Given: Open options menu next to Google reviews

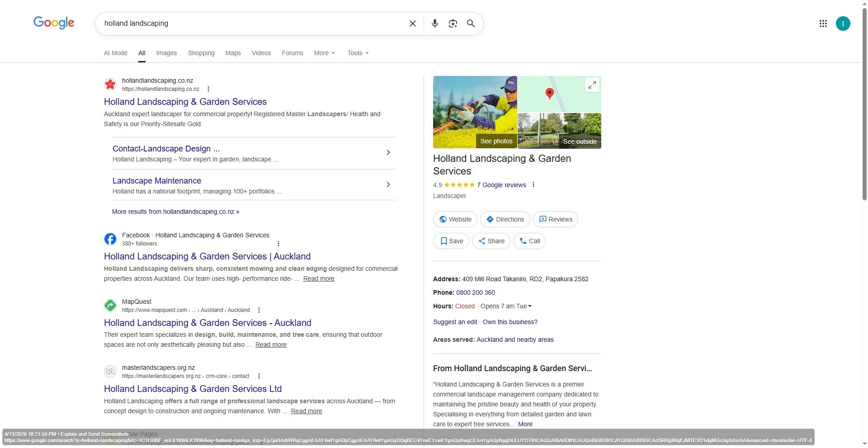Looking at the screenshot, I should click(533, 184).
